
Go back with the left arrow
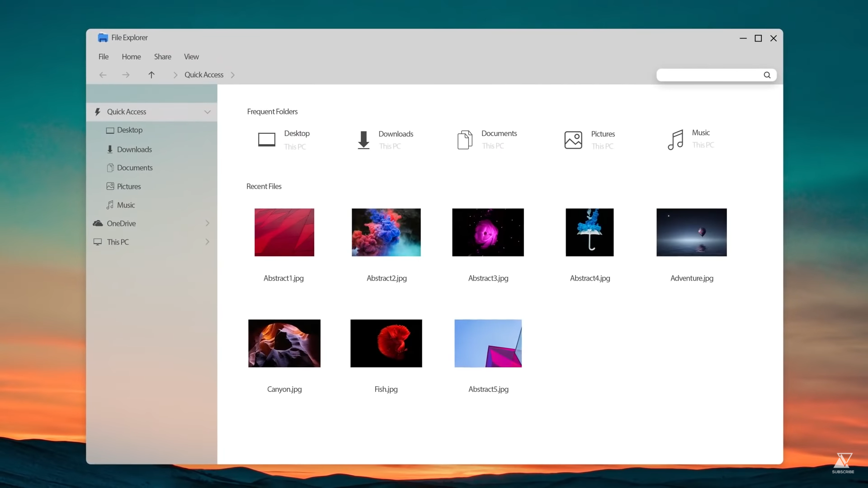[x=103, y=75]
